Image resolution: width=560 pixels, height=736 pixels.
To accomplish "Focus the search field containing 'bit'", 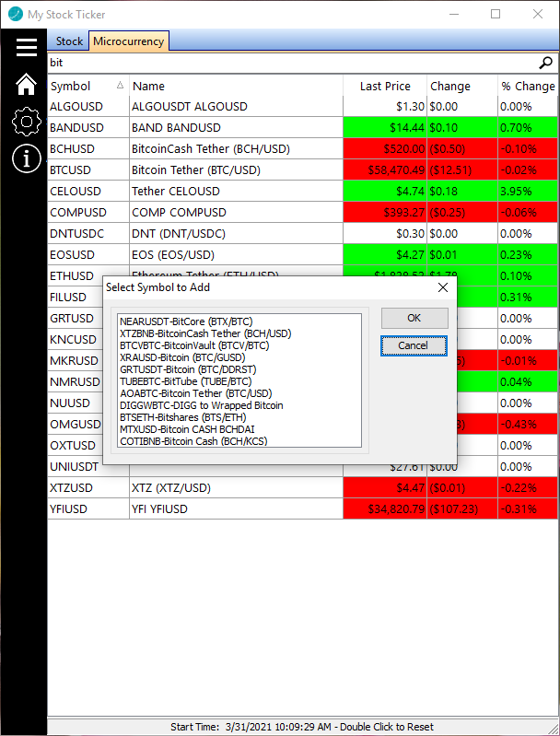I will [291, 63].
